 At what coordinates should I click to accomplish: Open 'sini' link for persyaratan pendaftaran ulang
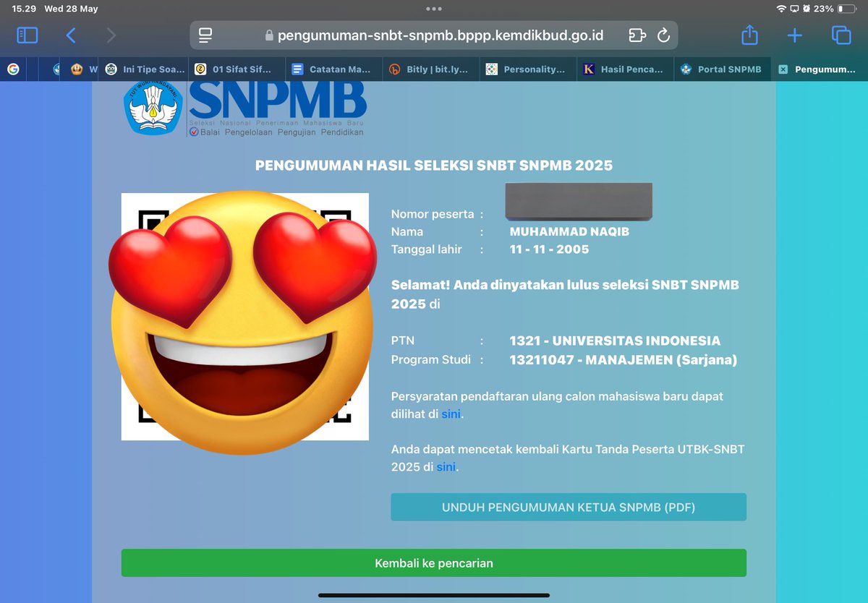451,414
